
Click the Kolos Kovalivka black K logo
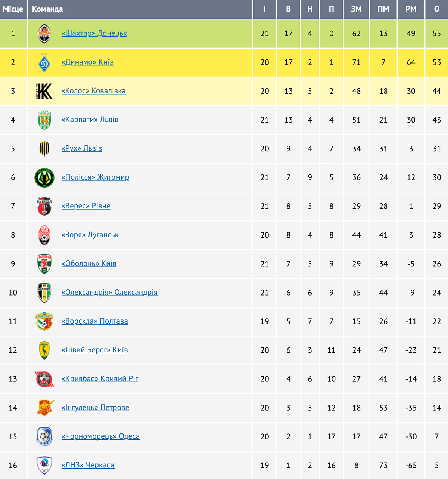pyautogui.click(x=44, y=91)
